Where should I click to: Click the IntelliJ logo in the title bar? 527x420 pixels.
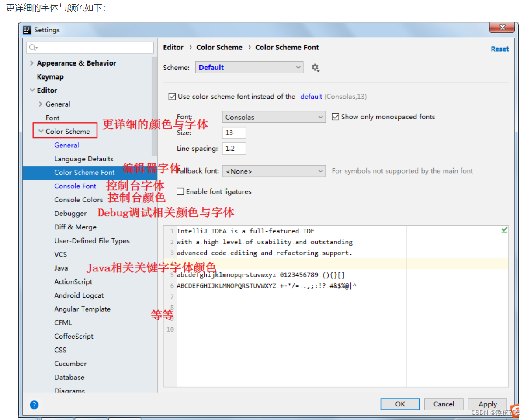[28, 30]
